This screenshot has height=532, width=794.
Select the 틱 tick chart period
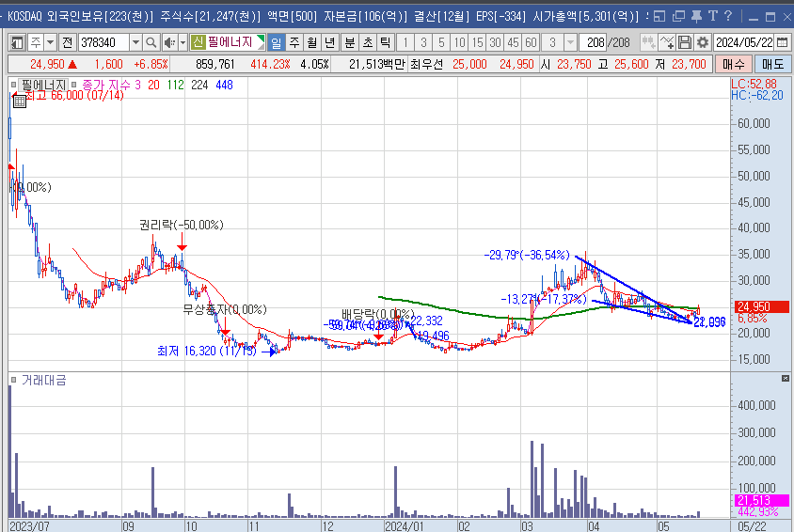tap(386, 42)
